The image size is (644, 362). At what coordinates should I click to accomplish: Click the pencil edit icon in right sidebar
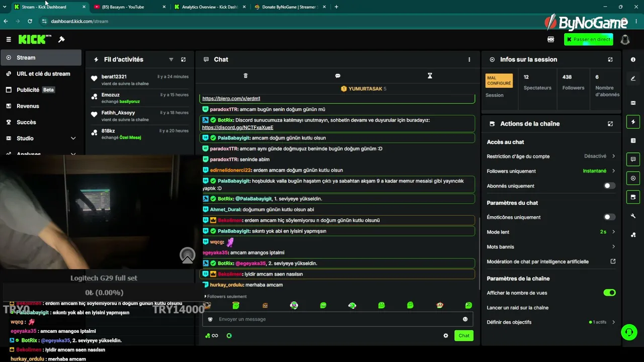(633, 78)
